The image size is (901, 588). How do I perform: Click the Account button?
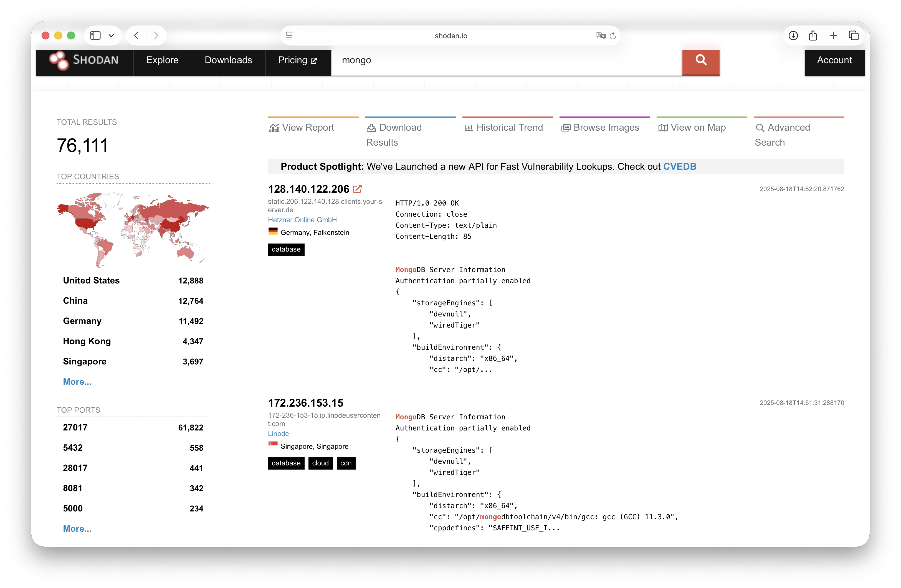834,60
